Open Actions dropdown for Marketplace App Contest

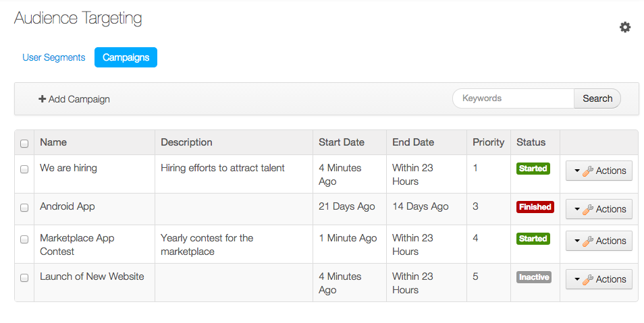(x=599, y=241)
